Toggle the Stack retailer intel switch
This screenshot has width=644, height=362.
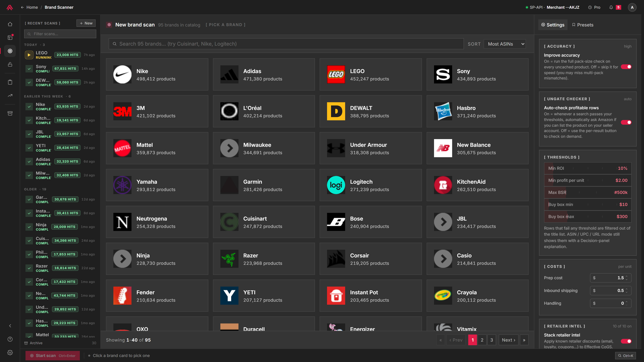[x=626, y=341]
